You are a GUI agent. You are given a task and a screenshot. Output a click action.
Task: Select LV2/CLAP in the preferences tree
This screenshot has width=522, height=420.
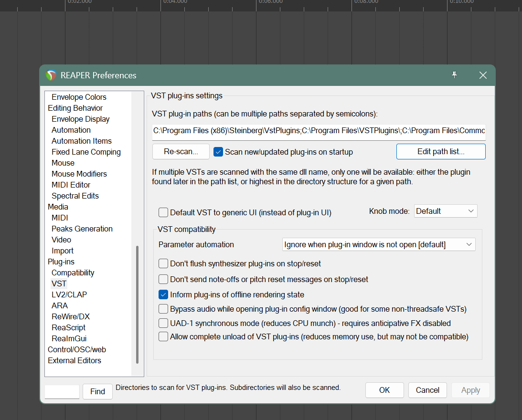coord(69,294)
